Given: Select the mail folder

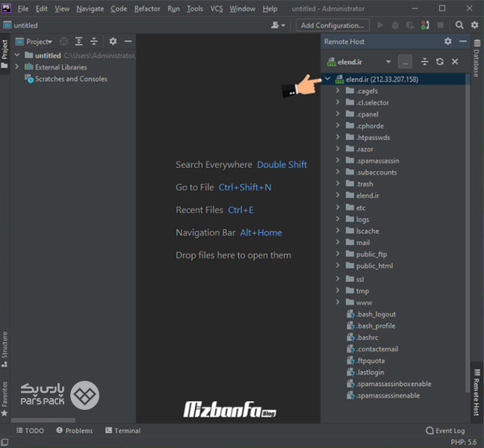Looking at the screenshot, I should (x=358, y=242).
